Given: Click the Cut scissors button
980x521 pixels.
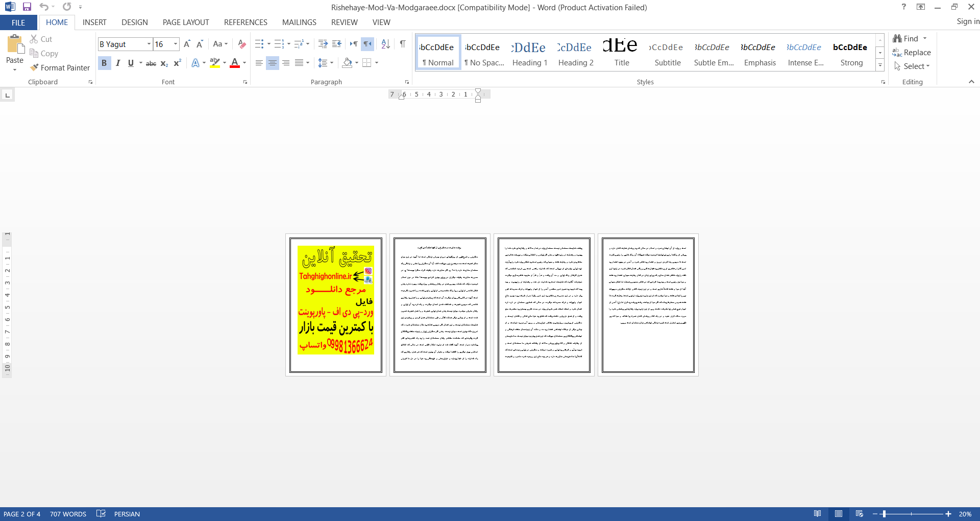Looking at the screenshot, I should [41, 39].
